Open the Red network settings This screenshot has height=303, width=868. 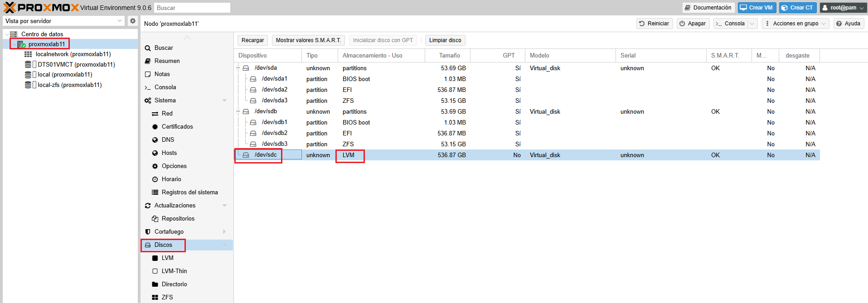[x=187, y=114]
